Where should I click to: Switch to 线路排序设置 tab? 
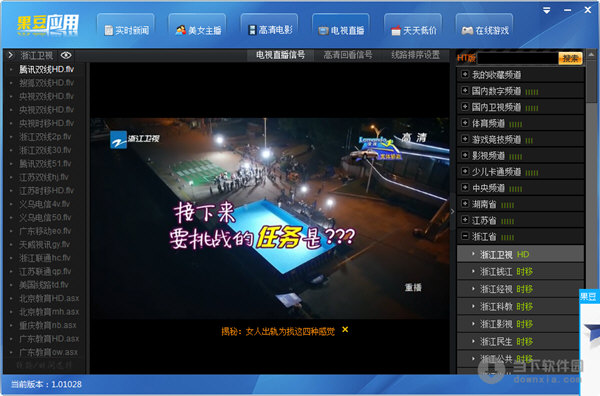click(416, 55)
